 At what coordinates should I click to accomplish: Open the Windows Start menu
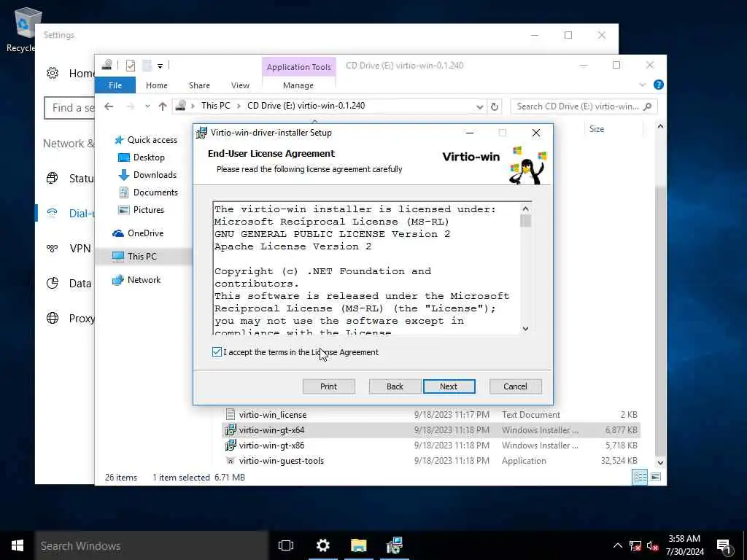18,545
